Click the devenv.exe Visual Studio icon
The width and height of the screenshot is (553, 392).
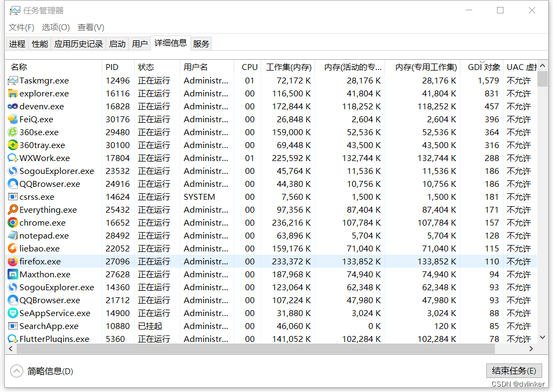click(x=13, y=107)
